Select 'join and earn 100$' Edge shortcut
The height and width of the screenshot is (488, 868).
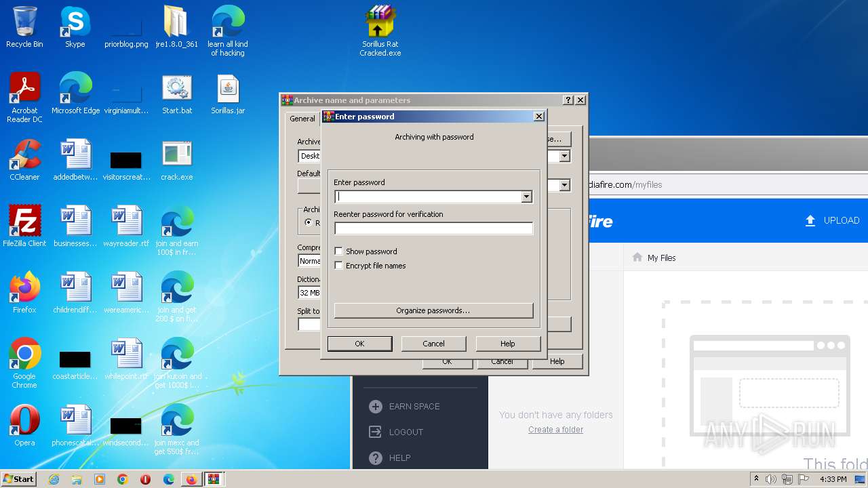tap(177, 230)
